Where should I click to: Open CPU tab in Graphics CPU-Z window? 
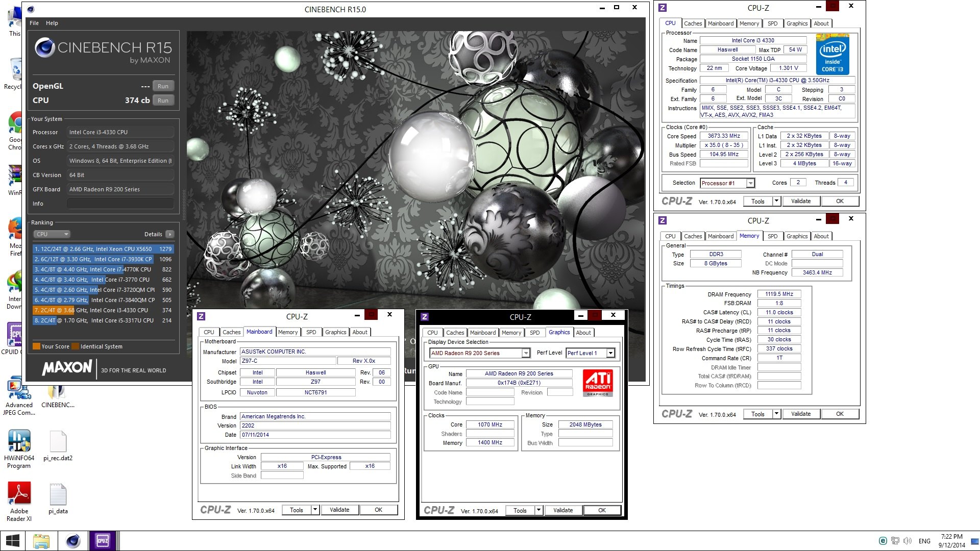pos(432,333)
